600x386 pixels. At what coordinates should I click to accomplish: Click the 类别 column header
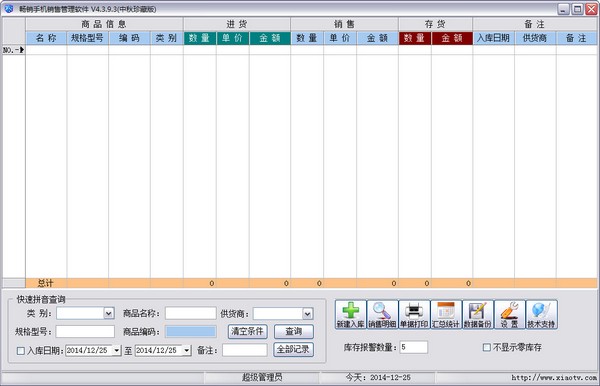coord(167,38)
